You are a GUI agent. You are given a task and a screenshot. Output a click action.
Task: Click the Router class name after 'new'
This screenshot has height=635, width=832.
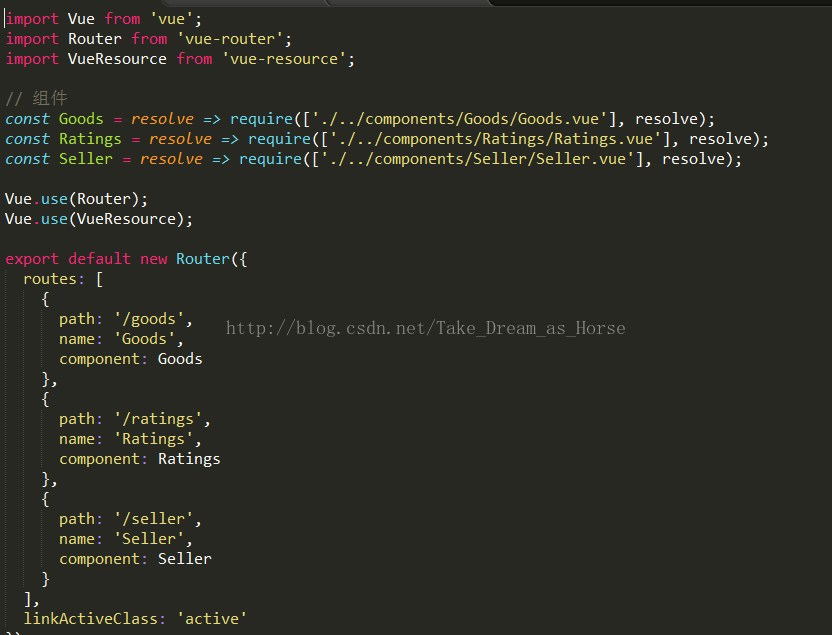[203, 259]
